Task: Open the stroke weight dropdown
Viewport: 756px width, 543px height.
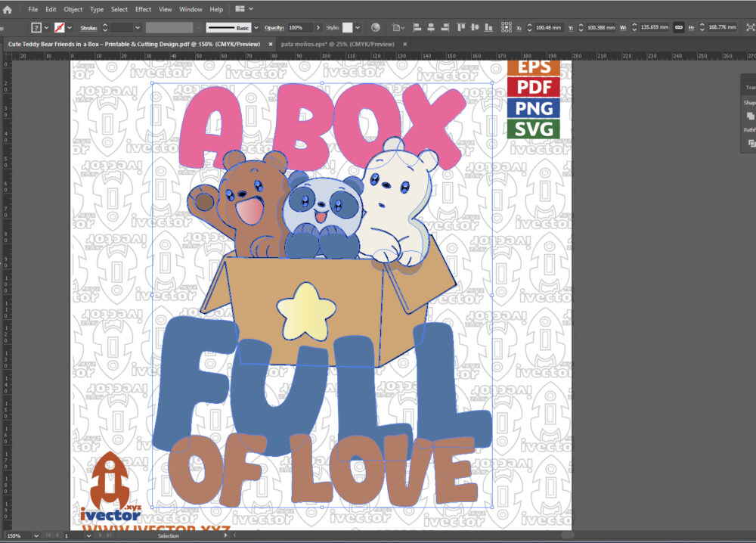Action: tap(138, 28)
